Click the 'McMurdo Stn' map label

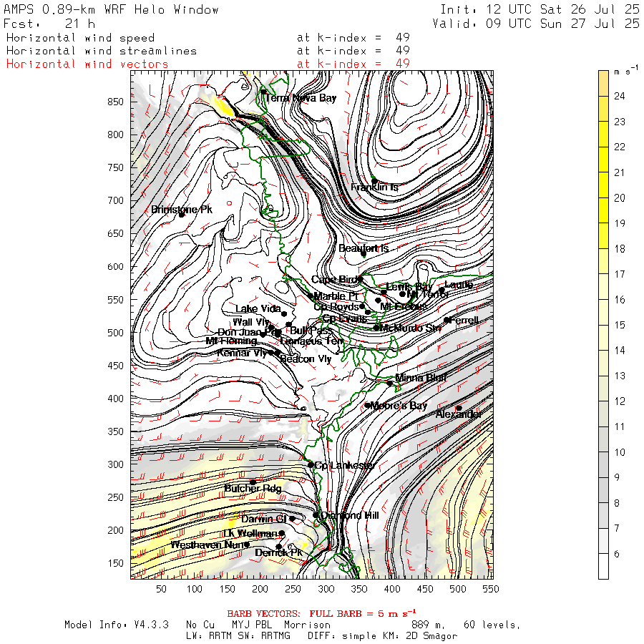coord(410,328)
